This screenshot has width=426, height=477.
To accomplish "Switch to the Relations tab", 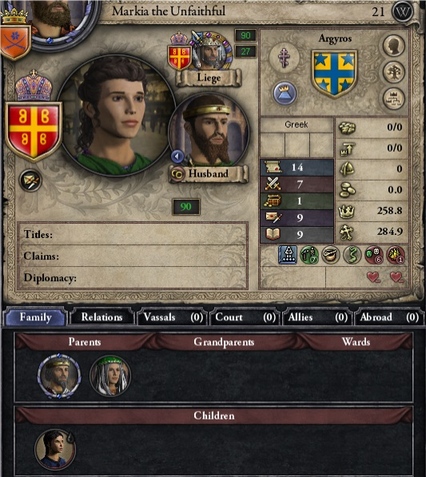I will pos(102,317).
